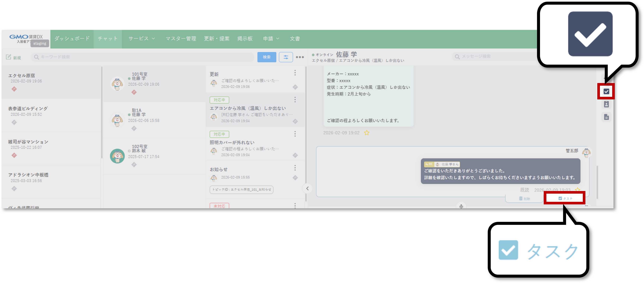Image resolution: width=644 pixels, height=283 pixels.
Task: Open the contact card icon in the right sidebar
Action: [x=606, y=104]
